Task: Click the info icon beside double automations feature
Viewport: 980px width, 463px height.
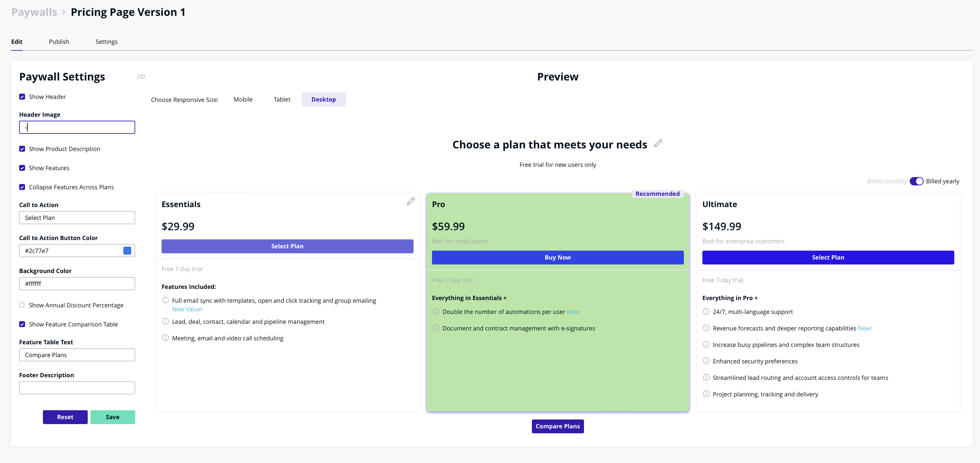Action: (x=436, y=312)
